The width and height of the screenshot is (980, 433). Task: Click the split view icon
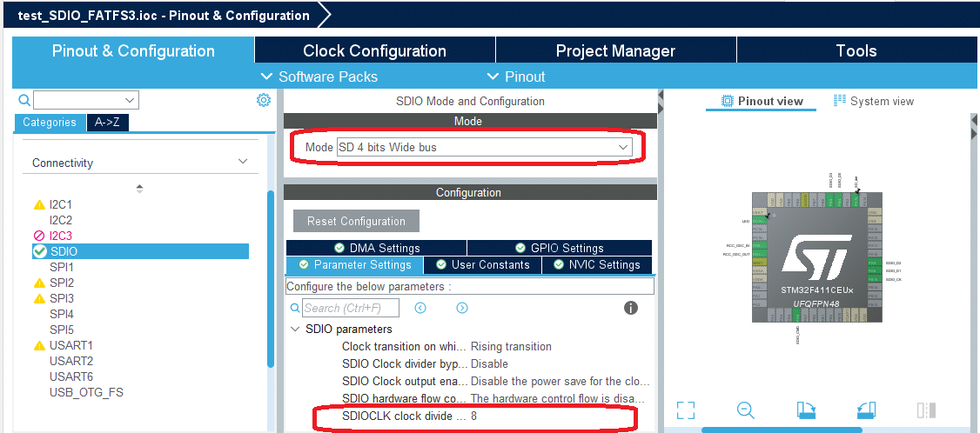click(926, 410)
